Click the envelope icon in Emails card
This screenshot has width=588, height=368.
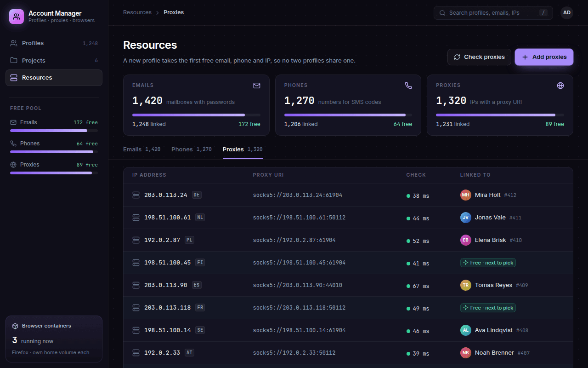(257, 86)
